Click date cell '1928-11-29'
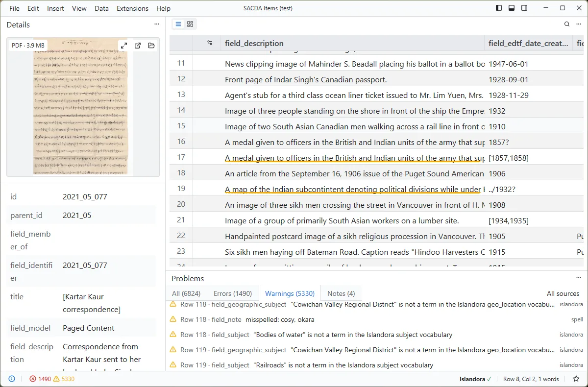The height and width of the screenshot is (387, 588). [x=528, y=95]
